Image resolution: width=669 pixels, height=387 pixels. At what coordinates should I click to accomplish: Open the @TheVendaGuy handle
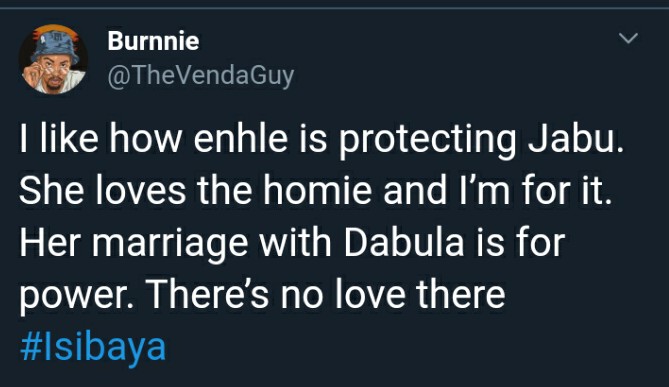[201, 76]
